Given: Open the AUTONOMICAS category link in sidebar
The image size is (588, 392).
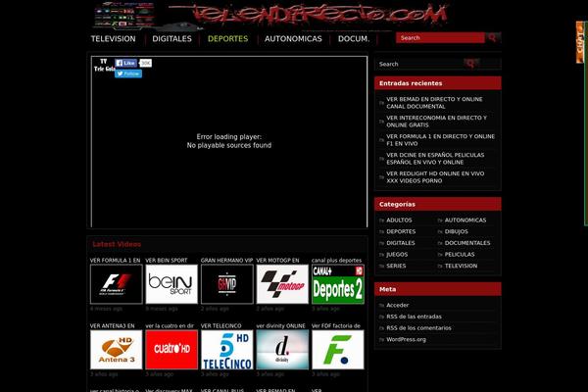Looking at the screenshot, I should pos(465,220).
